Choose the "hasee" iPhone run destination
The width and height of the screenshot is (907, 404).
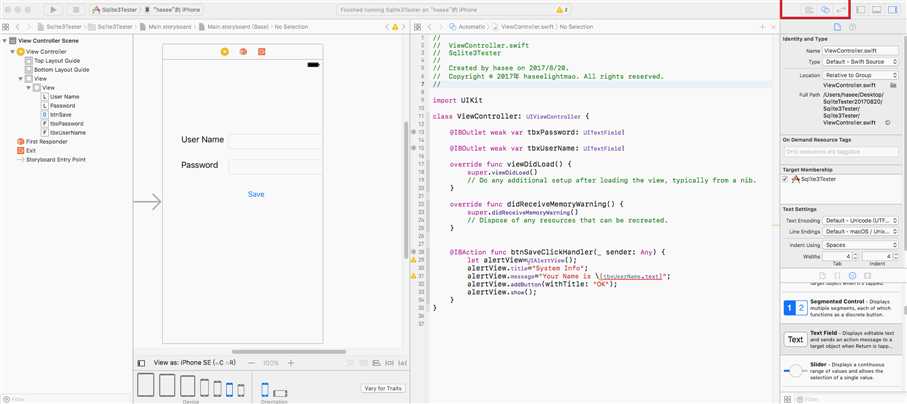click(x=175, y=10)
